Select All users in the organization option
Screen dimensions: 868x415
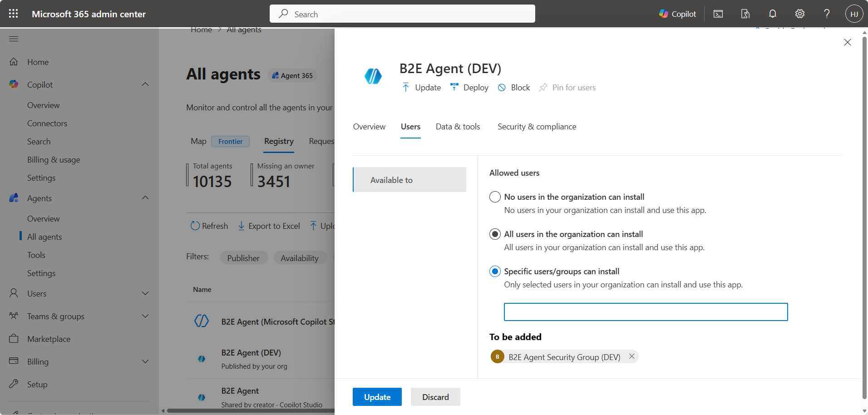495,234
